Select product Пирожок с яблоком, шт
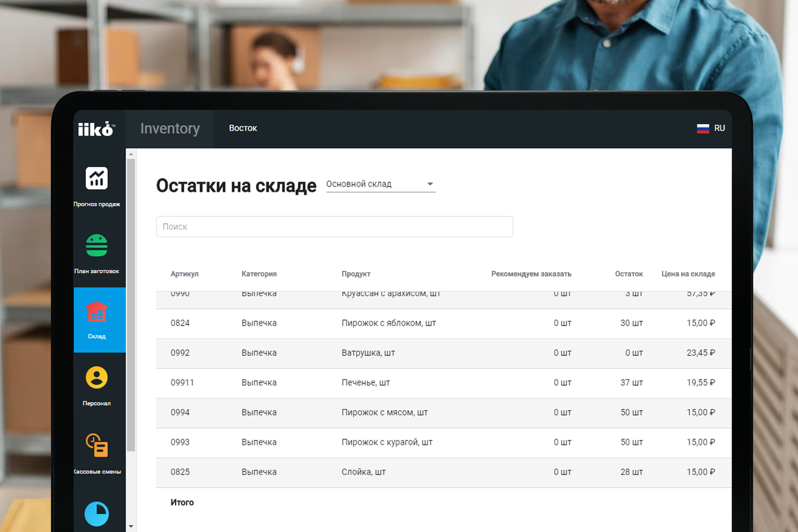 tap(389, 323)
